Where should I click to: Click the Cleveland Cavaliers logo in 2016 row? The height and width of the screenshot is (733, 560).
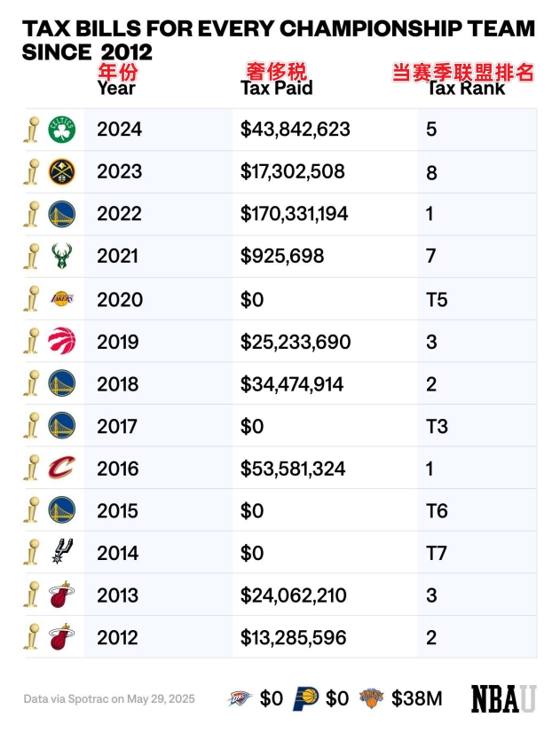click(62, 468)
